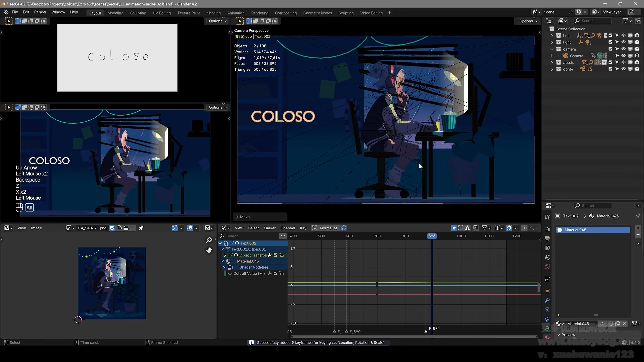Open the image file folder icon
The image size is (644, 362).
126,228
